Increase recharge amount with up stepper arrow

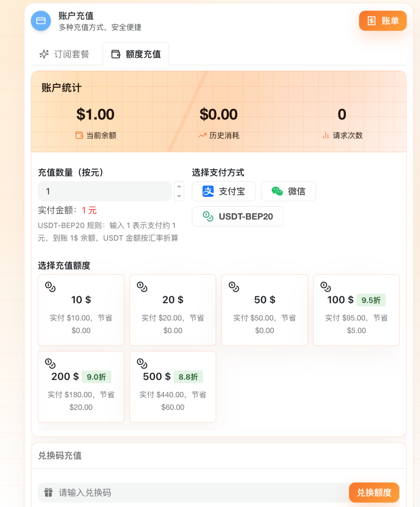pos(179,187)
